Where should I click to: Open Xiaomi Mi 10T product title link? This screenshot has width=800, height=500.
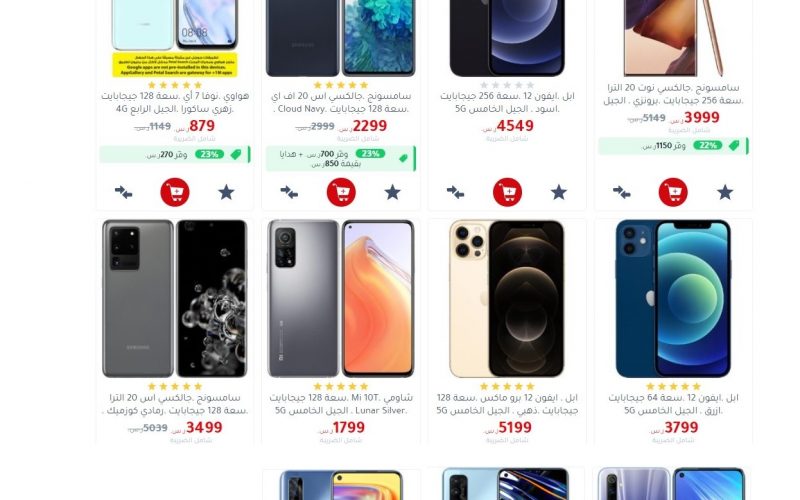[x=341, y=404]
